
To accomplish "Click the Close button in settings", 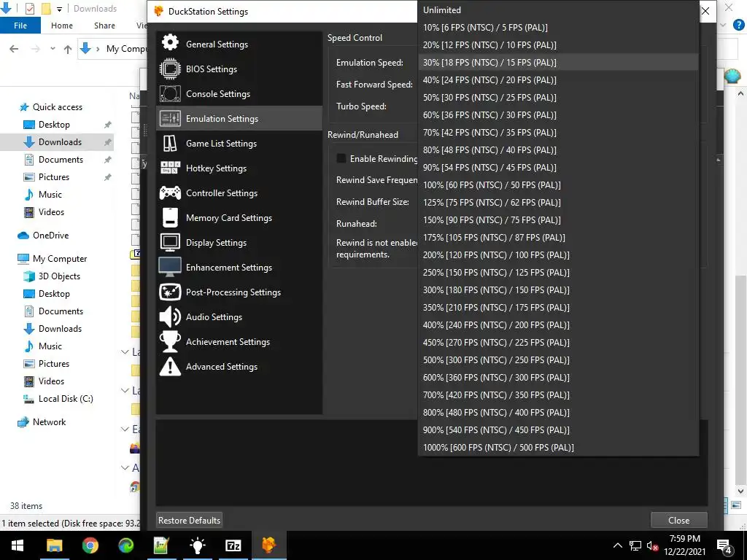I will pyautogui.click(x=679, y=521).
